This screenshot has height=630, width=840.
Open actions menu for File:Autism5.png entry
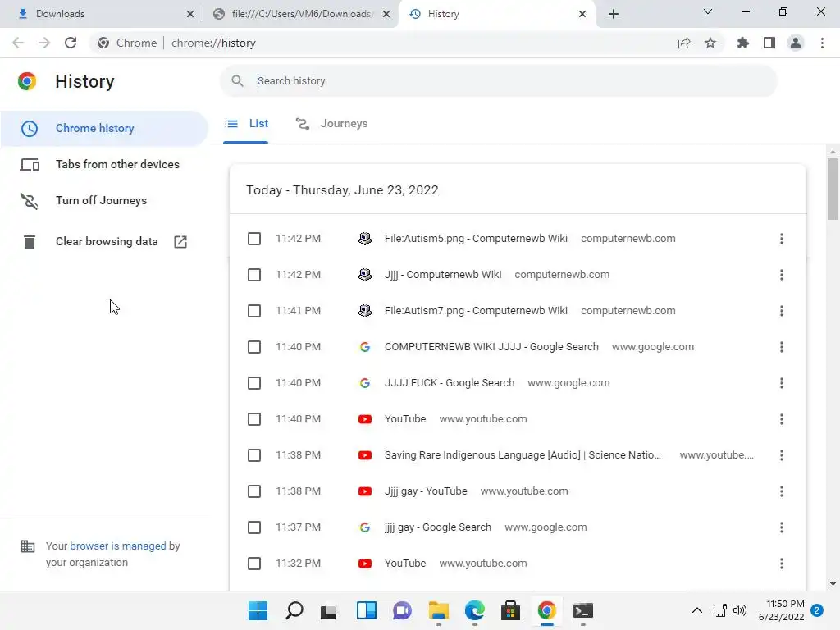coord(782,239)
